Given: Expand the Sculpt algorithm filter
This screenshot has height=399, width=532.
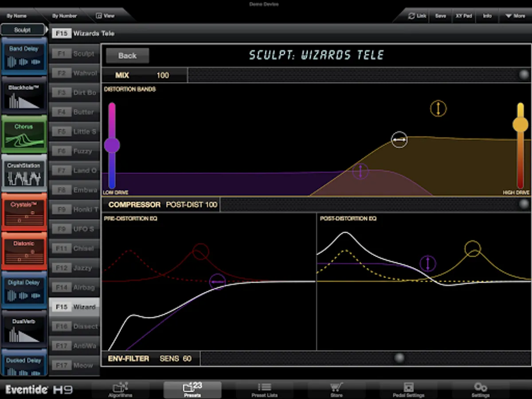Looking at the screenshot, I should point(23,30).
